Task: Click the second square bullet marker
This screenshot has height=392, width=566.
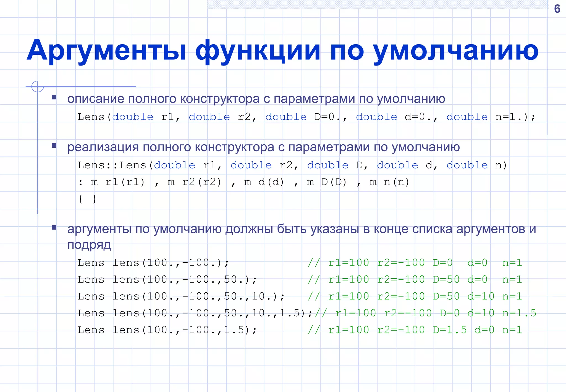Action: tap(54, 145)
